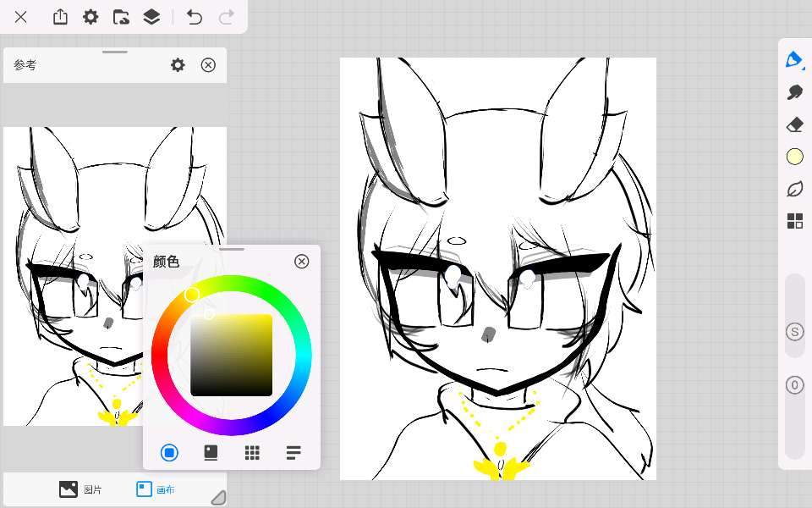Switch to color sliders mode
Screen dimensions: 812x508
(x=294, y=453)
